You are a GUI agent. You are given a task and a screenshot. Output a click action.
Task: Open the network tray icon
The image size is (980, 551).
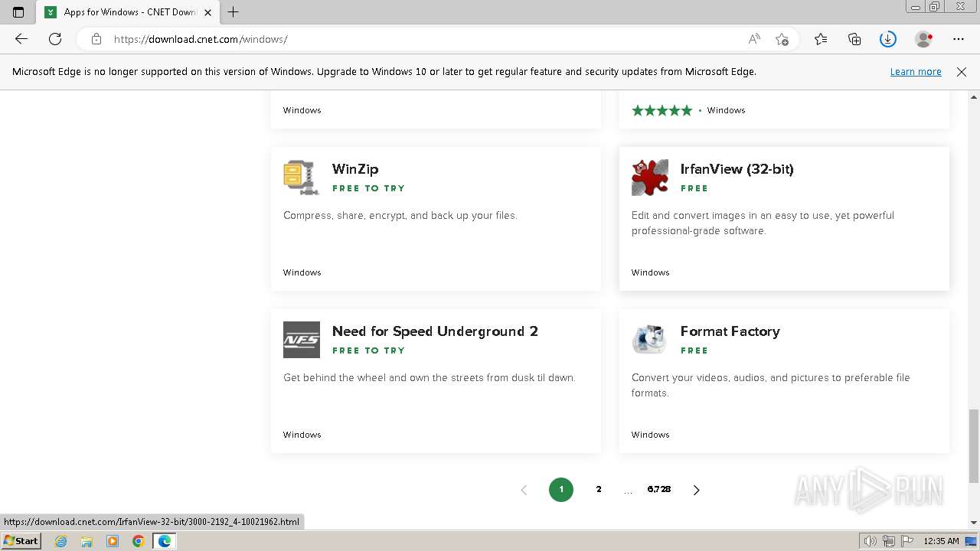click(x=889, y=541)
